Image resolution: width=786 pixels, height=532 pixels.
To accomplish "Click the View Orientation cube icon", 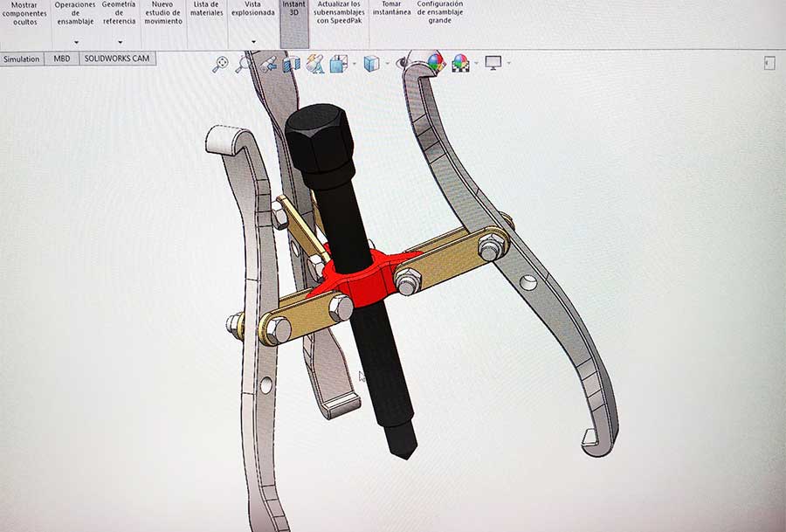I will point(339,63).
